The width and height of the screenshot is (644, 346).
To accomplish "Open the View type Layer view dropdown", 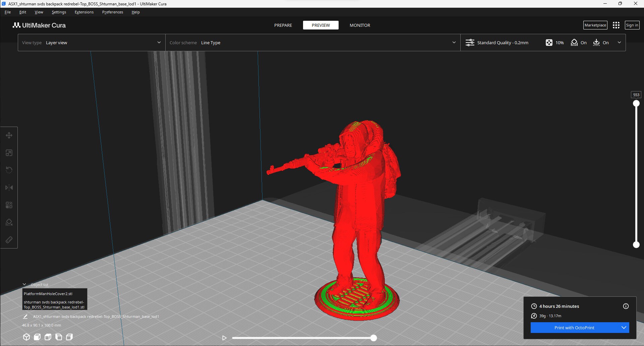I will pyautogui.click(x=91, y=43).
